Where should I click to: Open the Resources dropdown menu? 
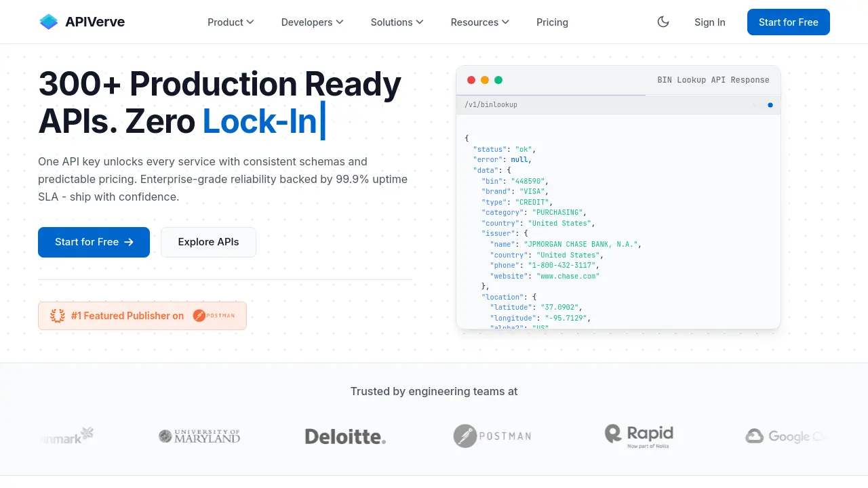(480, 22)
